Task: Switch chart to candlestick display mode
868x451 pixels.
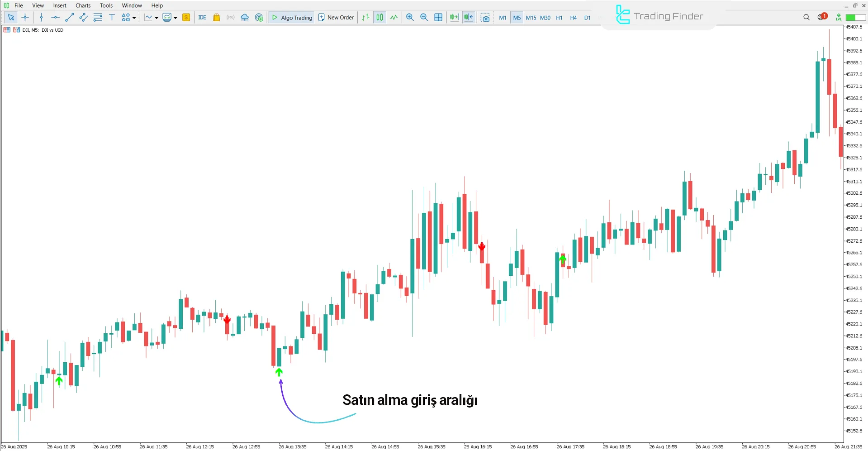Action: click(379, 17)
